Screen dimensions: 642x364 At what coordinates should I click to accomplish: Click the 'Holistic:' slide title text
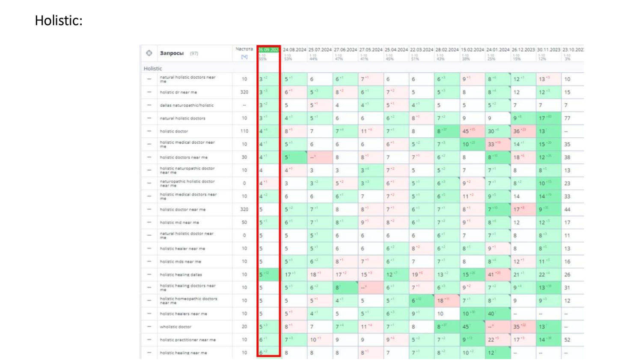[59, 21]
